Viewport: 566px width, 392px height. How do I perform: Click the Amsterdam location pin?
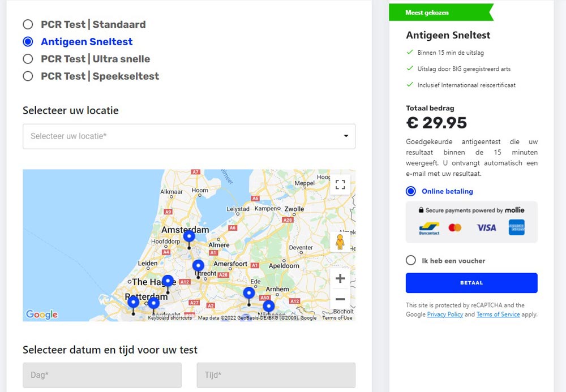click(x=189, y=237)
